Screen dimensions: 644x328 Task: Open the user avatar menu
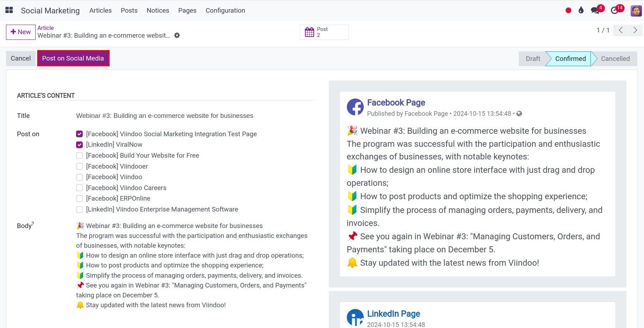pyautogui.click(x=636, y=11)
